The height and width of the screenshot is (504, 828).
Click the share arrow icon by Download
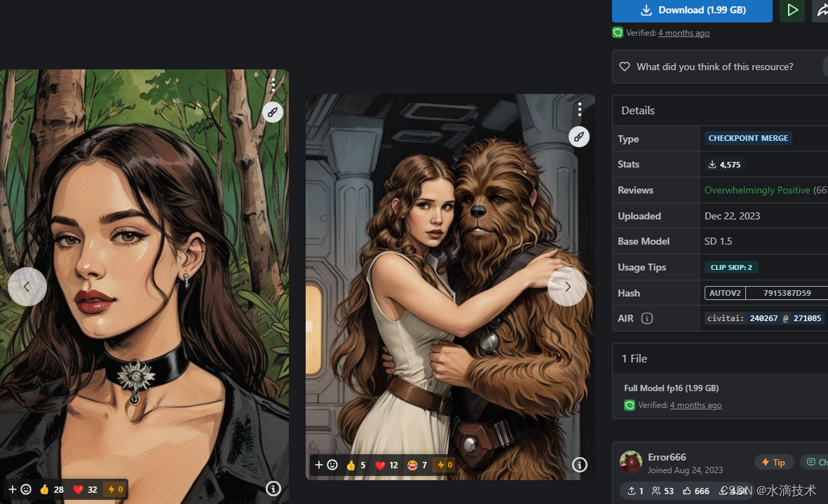pyautogui.click(x=820, y=10)
